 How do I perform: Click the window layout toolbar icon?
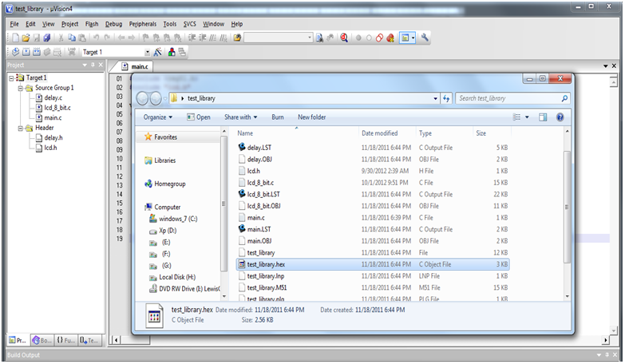click(x=405, y=38)
